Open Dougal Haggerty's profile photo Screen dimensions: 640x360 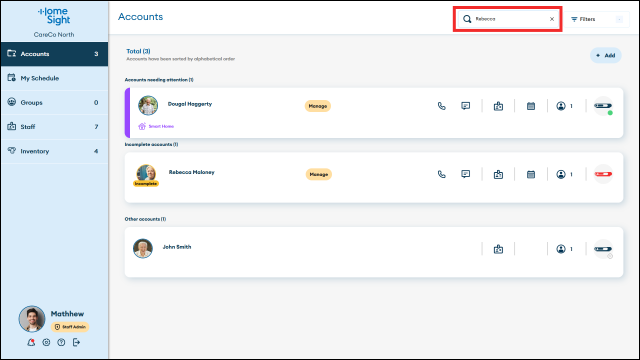[x=148, y=105]
